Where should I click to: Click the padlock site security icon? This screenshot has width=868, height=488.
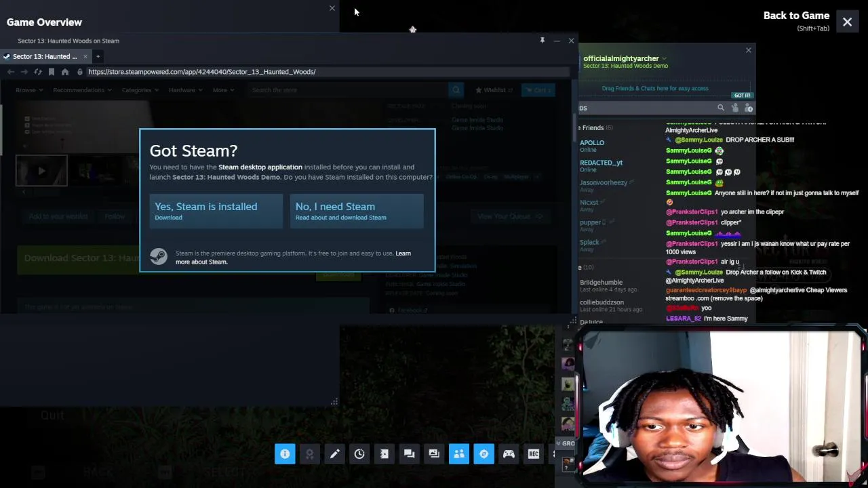click(x=80, y=72)
